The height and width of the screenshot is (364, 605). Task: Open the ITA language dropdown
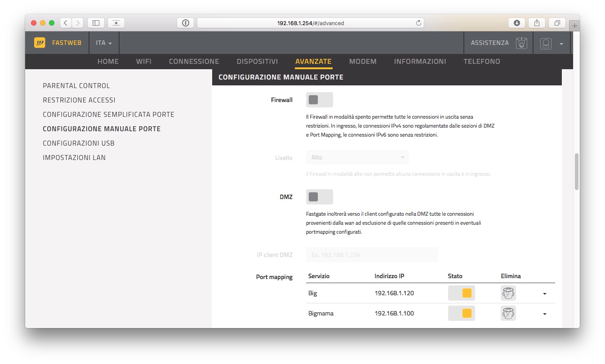tap(104, 43)
